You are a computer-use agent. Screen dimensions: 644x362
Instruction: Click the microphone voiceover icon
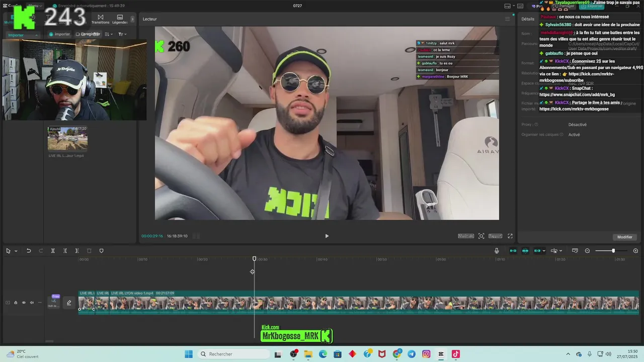[x=497, y=251]
